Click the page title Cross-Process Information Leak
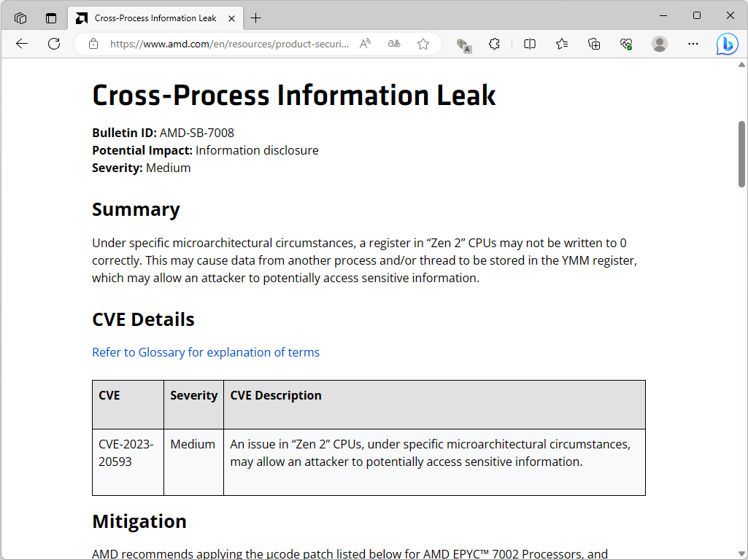This screenshot has height=560, width=748. [294, 95]
